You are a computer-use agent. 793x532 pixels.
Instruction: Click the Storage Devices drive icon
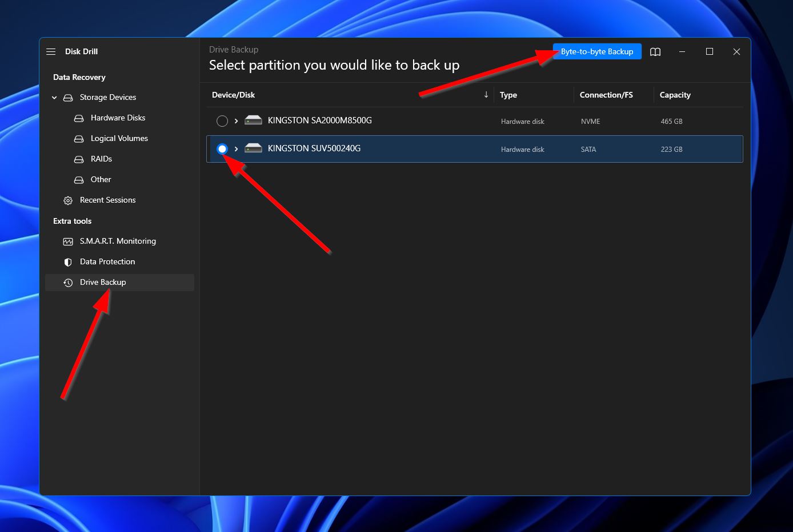pos(68,98)
